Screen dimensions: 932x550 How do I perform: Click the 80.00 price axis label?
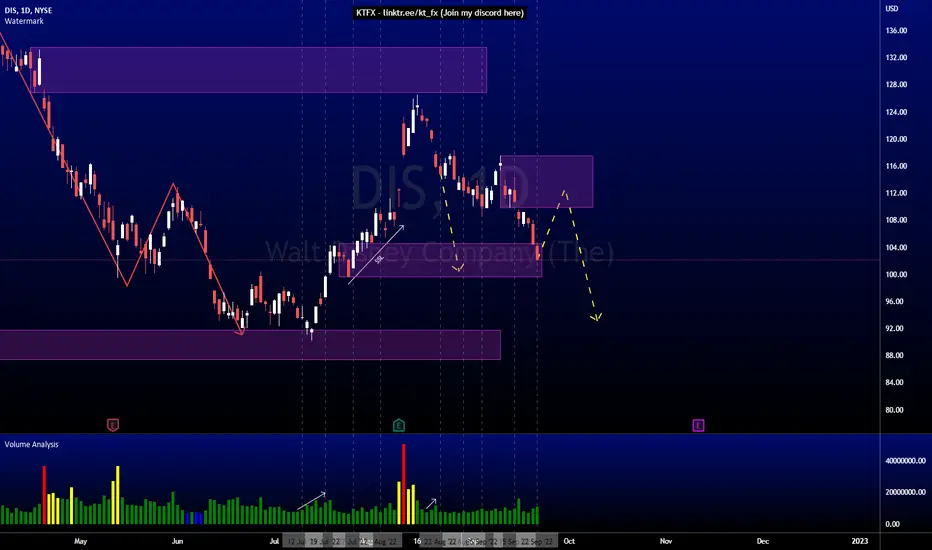[895, 410]
